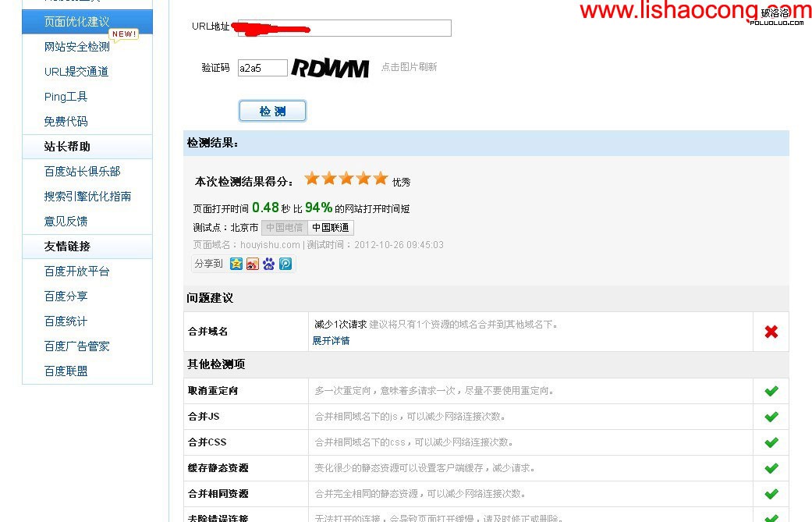The height and width of the screenshot is (522, 812).
Task: Share results to Sina Weibo
Action: coord(253,263)
